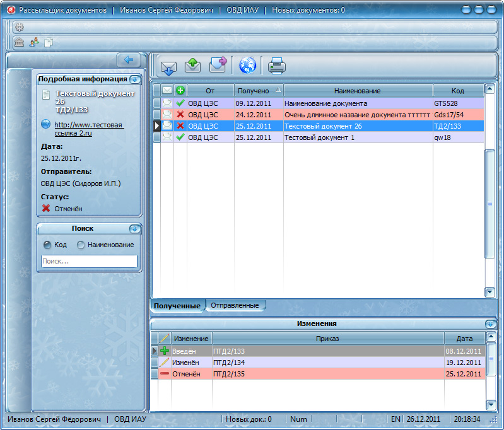This screenshot has width=504, height=430.
Task: Select the ПТД2/135 order cell
Action: point(328,374)
